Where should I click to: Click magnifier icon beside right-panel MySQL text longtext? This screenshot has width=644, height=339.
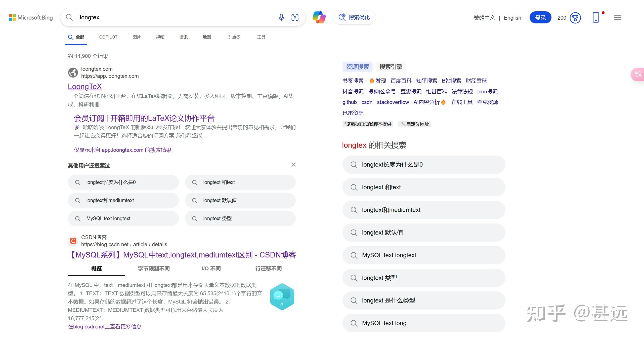(x=354, y=255)
